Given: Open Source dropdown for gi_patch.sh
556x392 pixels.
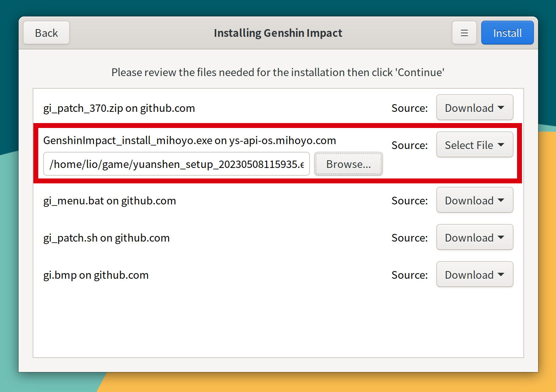Looking at the screenshot, I should [x=475, y=237].
